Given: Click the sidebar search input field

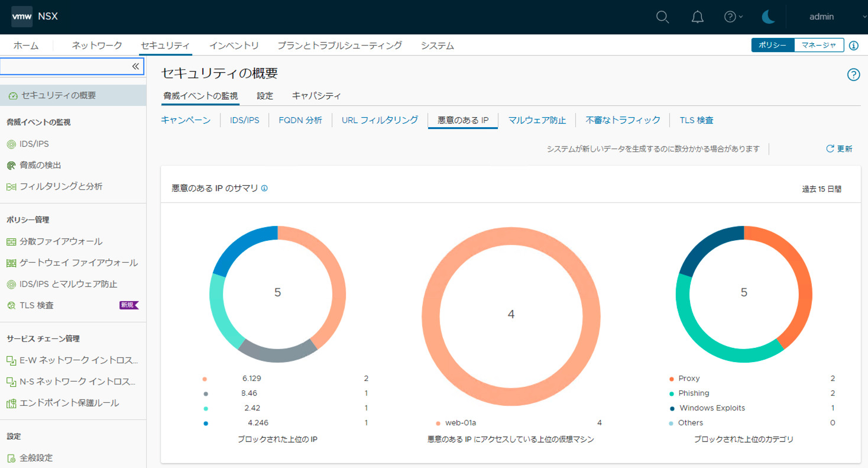Looking at the screenshot, I should coord(65,66).
